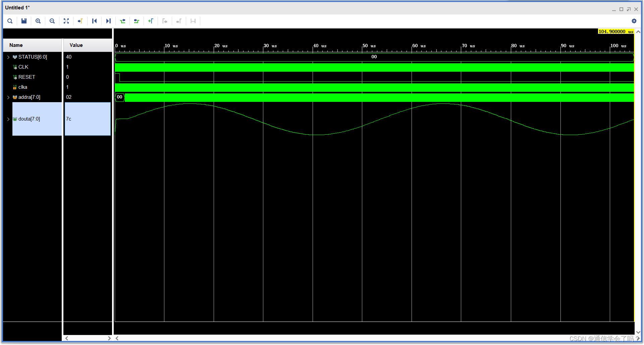644x345 pixels.
Task: Go to the previous transition
Action: tap(123, 21)
